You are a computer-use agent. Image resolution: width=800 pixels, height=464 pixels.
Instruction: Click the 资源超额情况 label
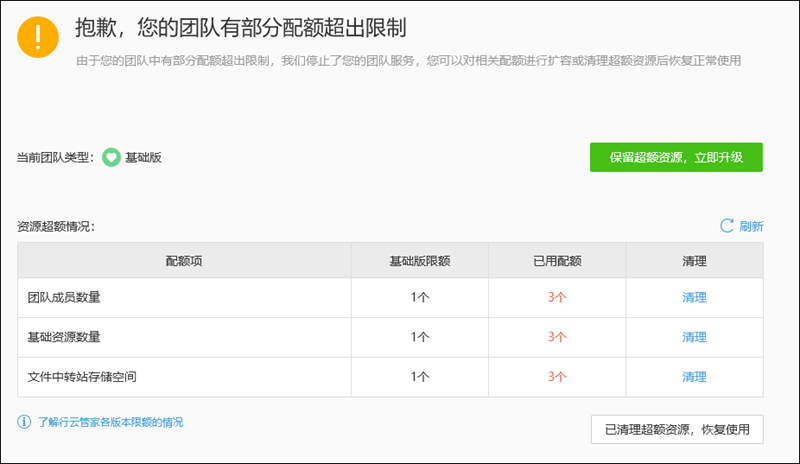coord(56,227)
